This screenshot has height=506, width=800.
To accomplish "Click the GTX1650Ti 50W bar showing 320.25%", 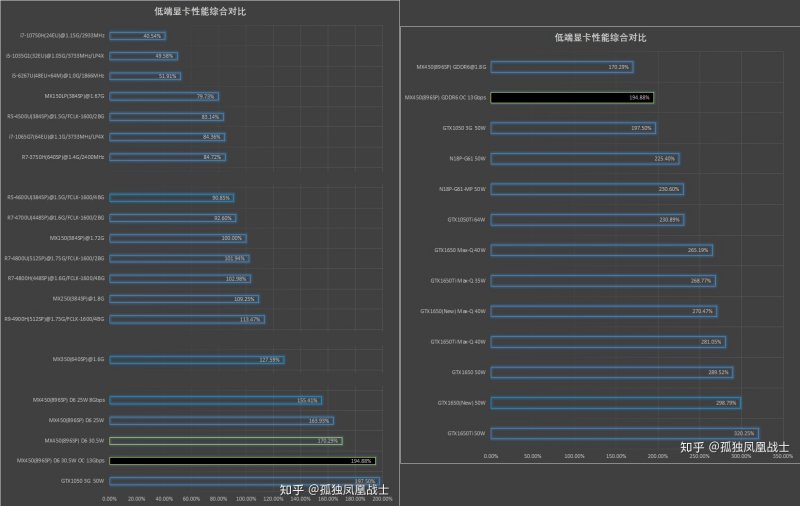I will pos(624,434).
